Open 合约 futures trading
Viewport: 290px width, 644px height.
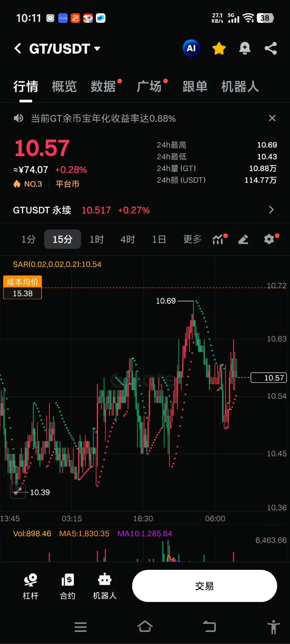click(68, 586)
